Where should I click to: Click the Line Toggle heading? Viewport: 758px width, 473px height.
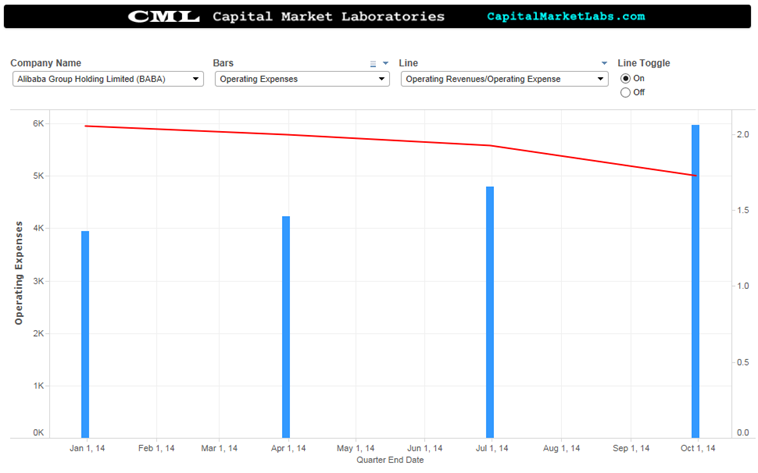(x=643, y=63)
